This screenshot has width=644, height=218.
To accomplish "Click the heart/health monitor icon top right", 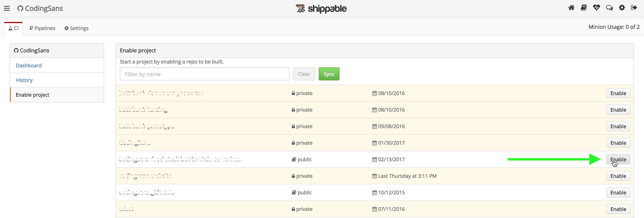I will point(596,8).
